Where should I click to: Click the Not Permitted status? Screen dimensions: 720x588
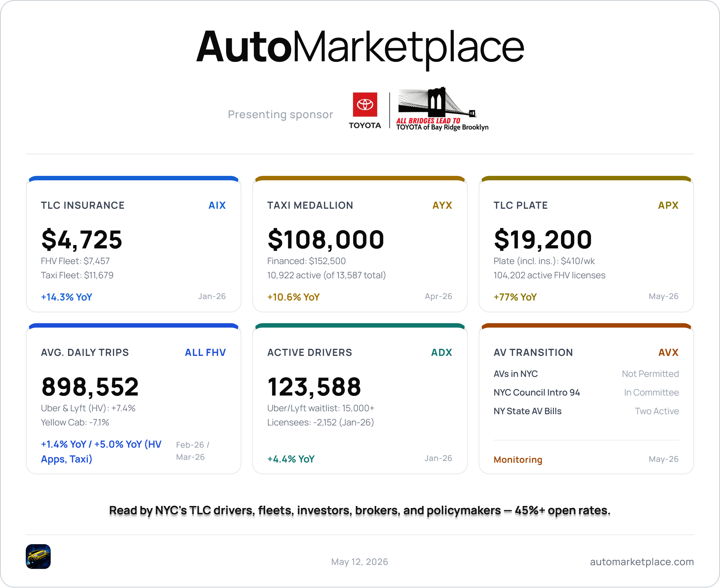[650, 374]
